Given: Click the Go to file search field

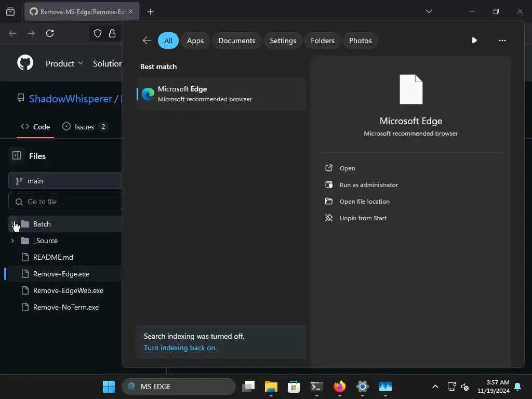Looking at the screenshot, I should [65, 202].
